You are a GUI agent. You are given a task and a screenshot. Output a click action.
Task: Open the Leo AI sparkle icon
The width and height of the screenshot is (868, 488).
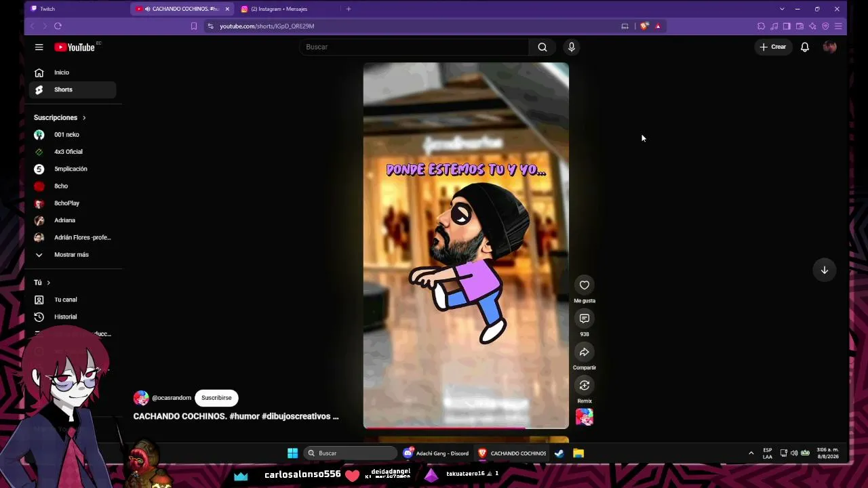(x=812, y=26)
